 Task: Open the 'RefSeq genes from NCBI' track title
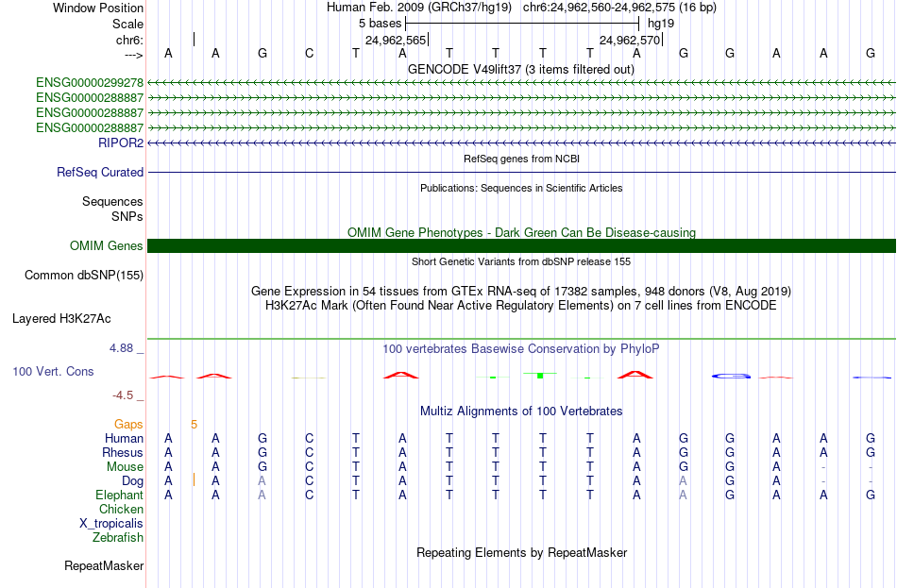coord(521,159)
